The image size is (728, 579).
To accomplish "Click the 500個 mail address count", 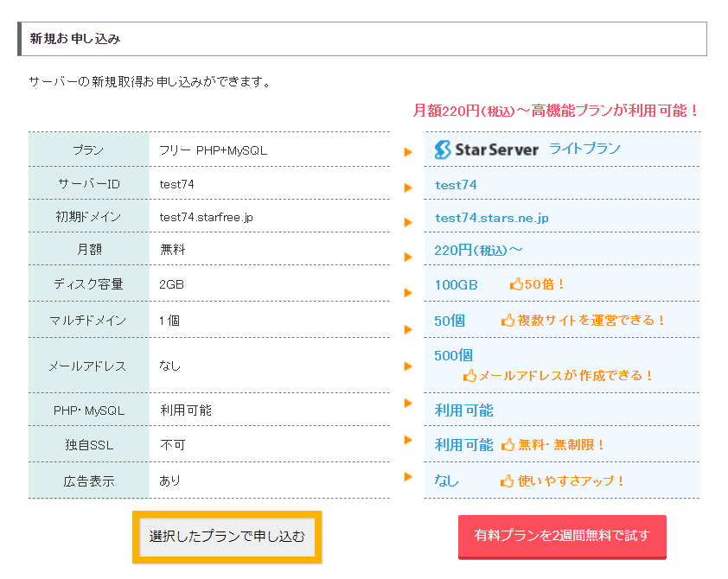I will click(453, 355).
